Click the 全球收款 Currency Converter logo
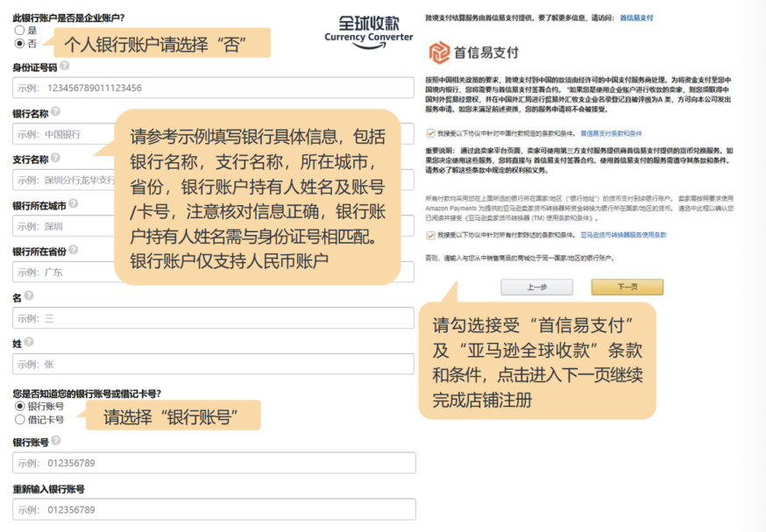Viewport: 766px width, 532px height. [x=369, y=32]
